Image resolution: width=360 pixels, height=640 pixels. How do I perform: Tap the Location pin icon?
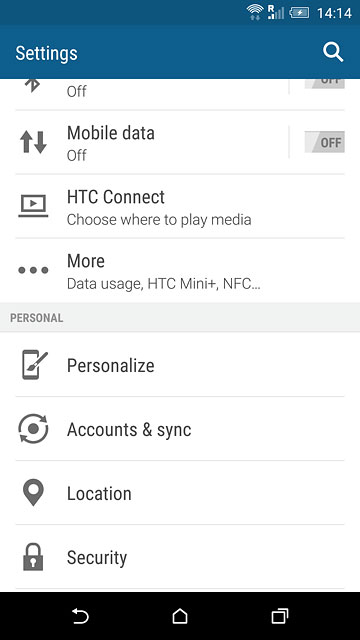[33, 492]
